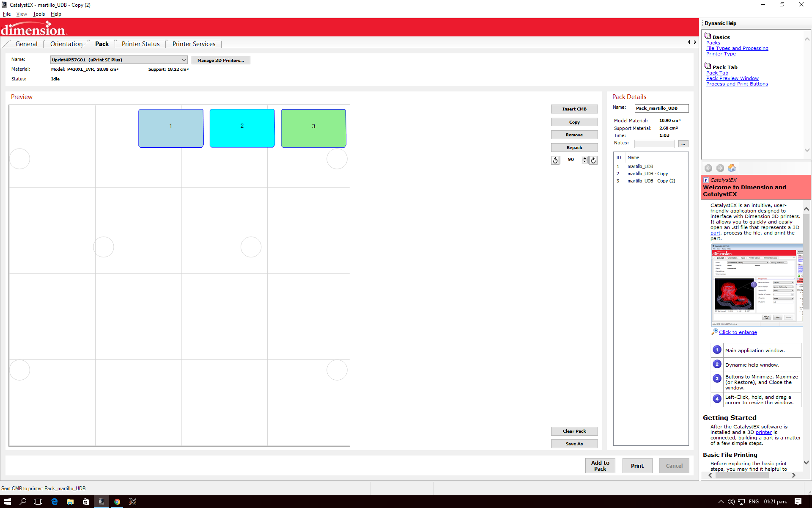The image size is (812, 508).
Task: Open the X-shaped app on taskbar
Action: click(x=133, y=502)
